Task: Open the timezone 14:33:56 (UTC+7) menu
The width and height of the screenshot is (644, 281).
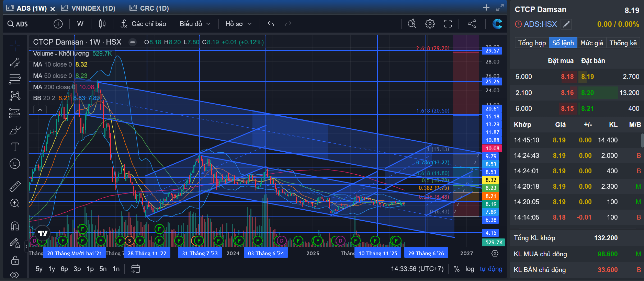Action: (417, 269)
